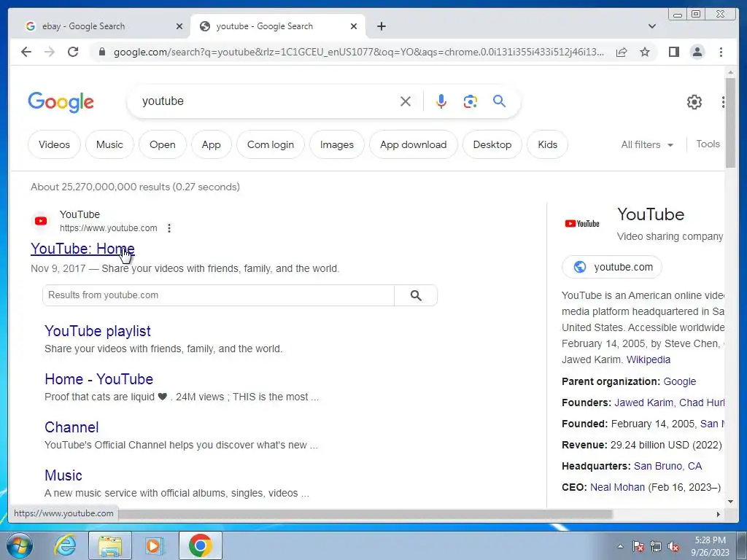Open the Wikipedia link
Image resolution: width=747 pixels, height=560 pixels.
[x=649, y=359]
